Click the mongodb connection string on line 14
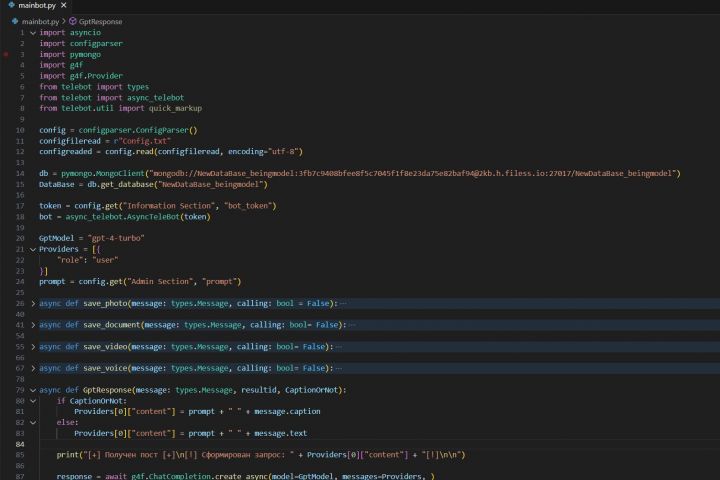This screenshot has width=720, height=480. click(x=412, y=173)
